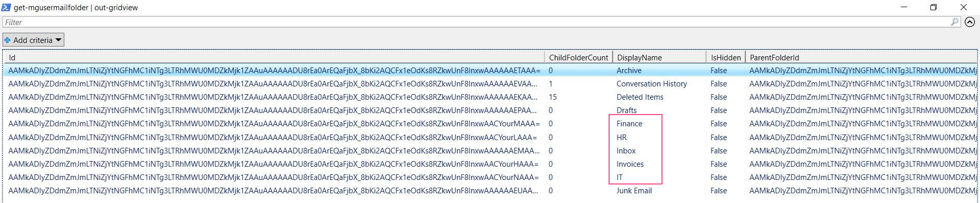Select the Finance folder row

pos(491,124)
